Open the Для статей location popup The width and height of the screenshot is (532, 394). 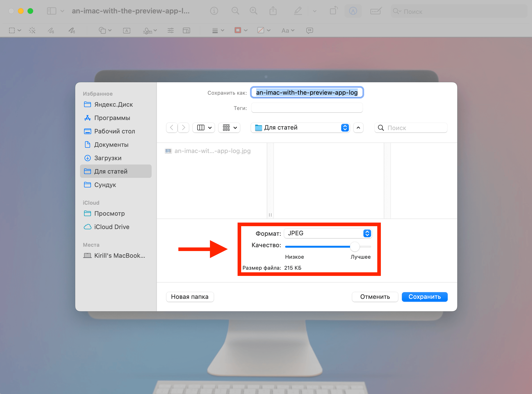click(300, 128)
